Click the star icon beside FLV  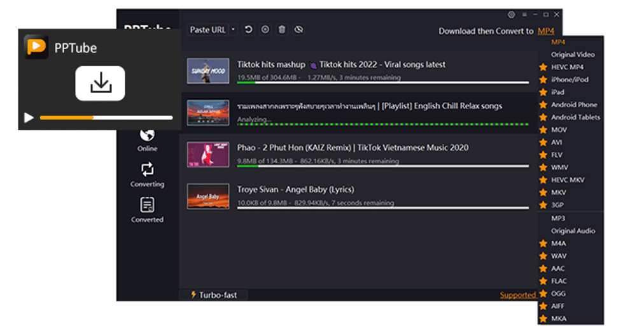[x=543, y=155]
